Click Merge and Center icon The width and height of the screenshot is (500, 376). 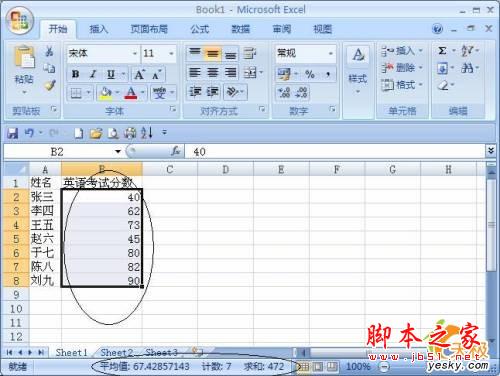tap(250, 72)
